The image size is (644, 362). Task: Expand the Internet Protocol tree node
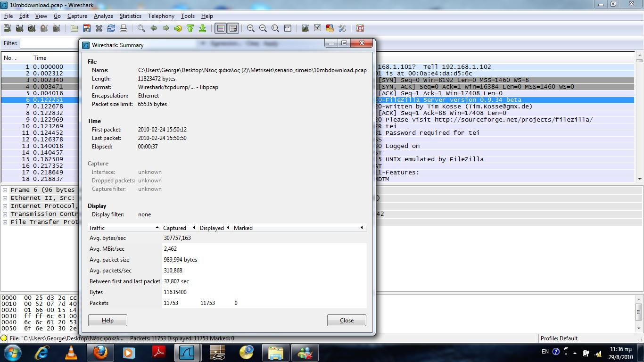pos(5,206)
